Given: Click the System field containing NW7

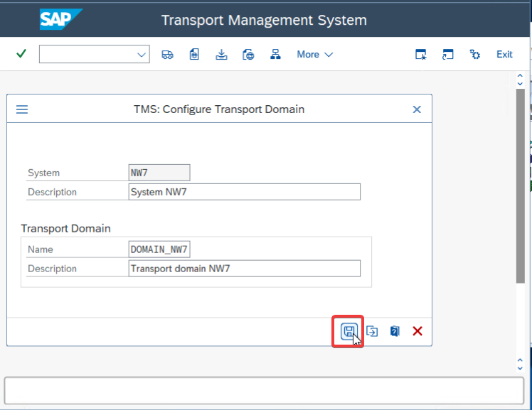Looking at the screenshot, I should (x=159, y=173).
